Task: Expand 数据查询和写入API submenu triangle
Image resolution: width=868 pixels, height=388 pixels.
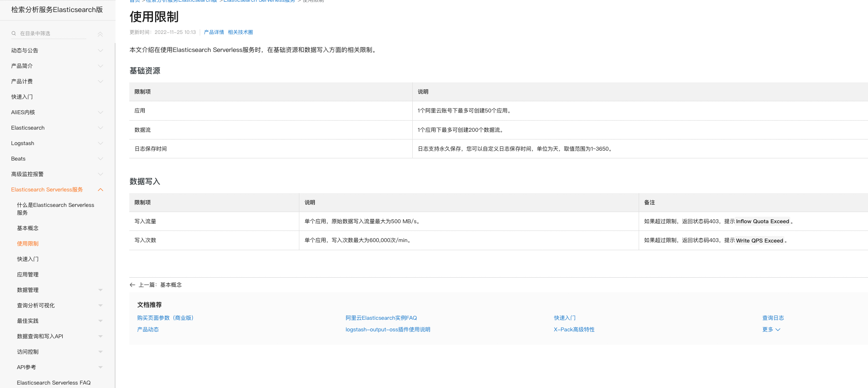Action: click(101, 336)
